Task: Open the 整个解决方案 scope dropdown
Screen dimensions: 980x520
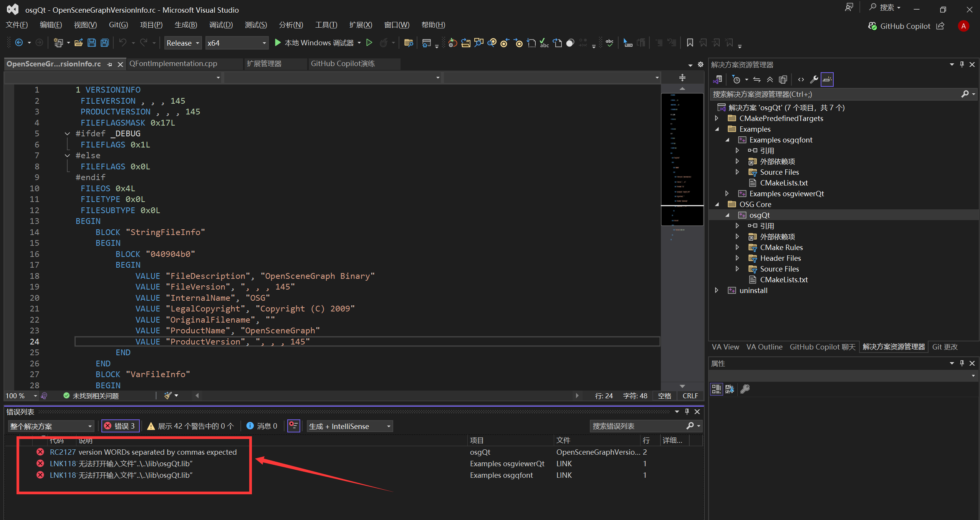Action: tap(51, 426)
